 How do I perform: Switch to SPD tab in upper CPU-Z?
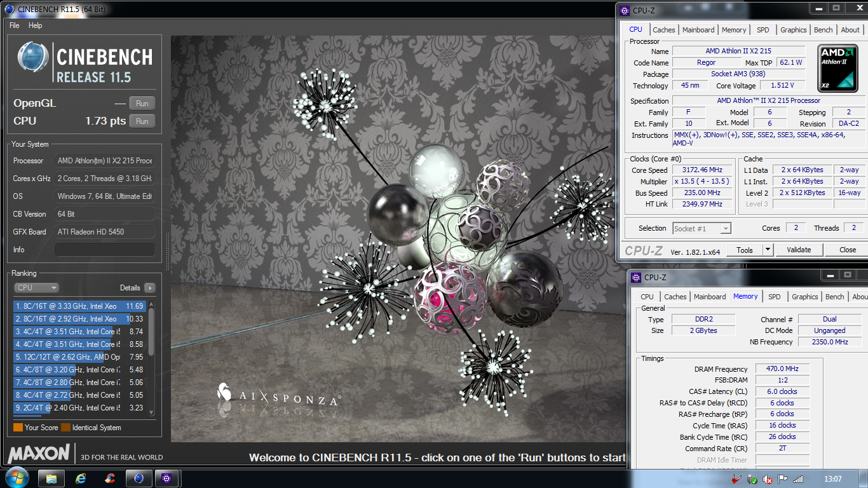coord(763,30)
